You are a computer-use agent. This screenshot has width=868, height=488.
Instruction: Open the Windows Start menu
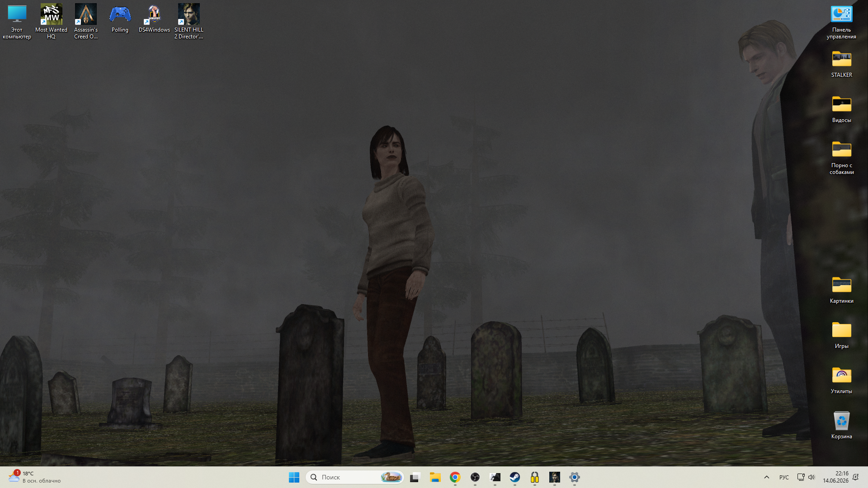(294, 477)
